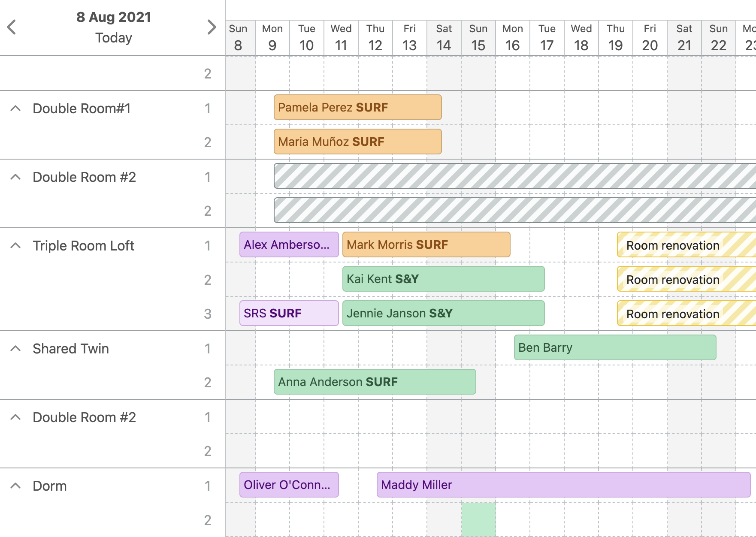Click the Sun 15 date header
756x537 pixels.
tap(478, 38)
